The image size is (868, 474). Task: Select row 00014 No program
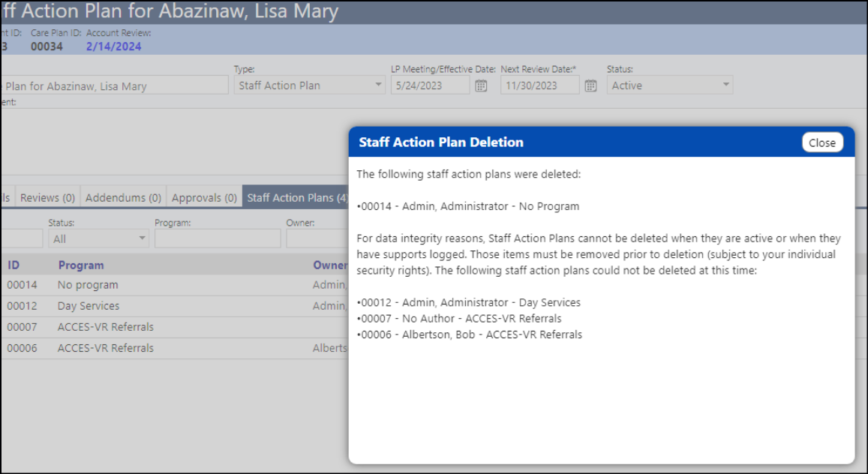tap(175, 285)
